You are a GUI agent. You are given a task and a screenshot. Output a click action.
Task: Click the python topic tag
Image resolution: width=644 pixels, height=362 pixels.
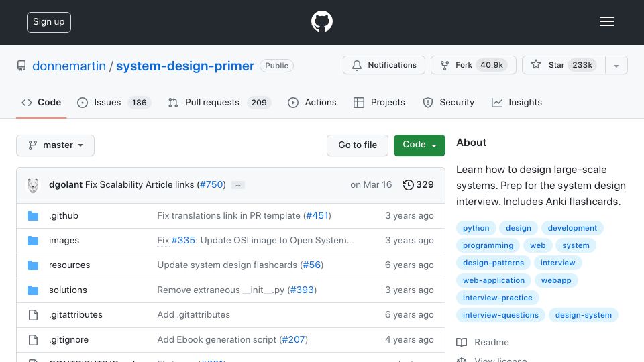tap(476, 228)
